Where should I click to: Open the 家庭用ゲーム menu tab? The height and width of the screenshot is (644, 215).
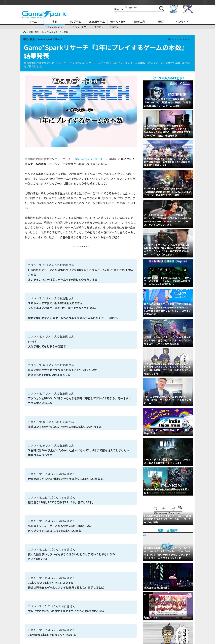[97, 22]
